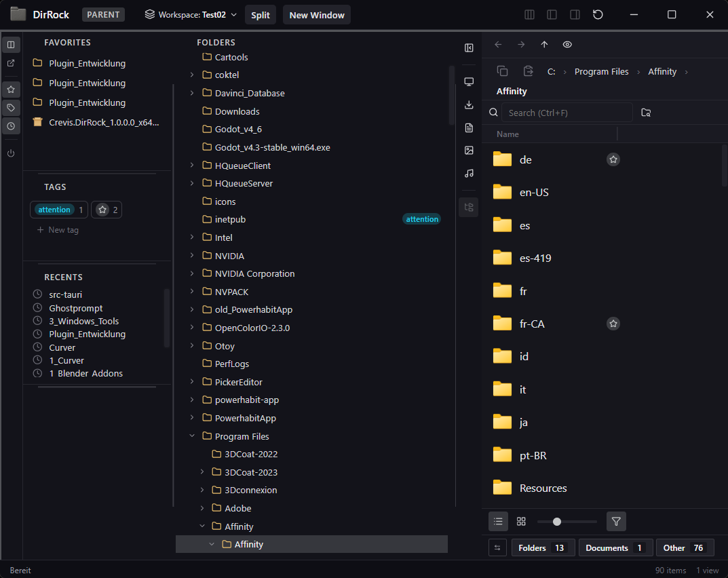Select the Folders 13 filter tab
Viewport: 728px width, 578px height.
(x=543, y=547)
